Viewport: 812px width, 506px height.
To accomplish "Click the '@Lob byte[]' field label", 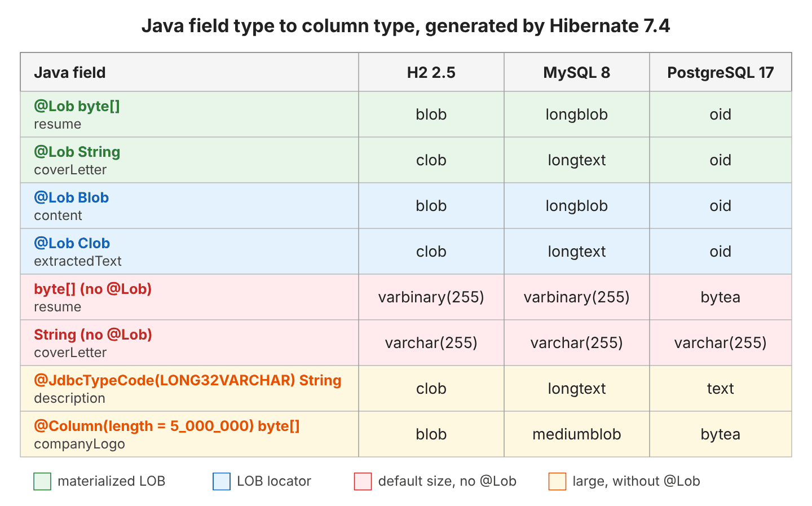I will pos(77,107).
